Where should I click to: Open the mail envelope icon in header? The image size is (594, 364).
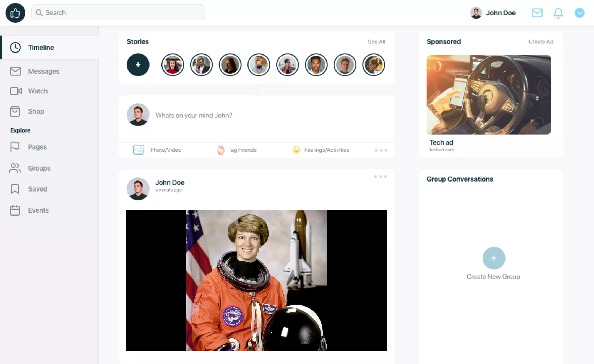point(537,13)
